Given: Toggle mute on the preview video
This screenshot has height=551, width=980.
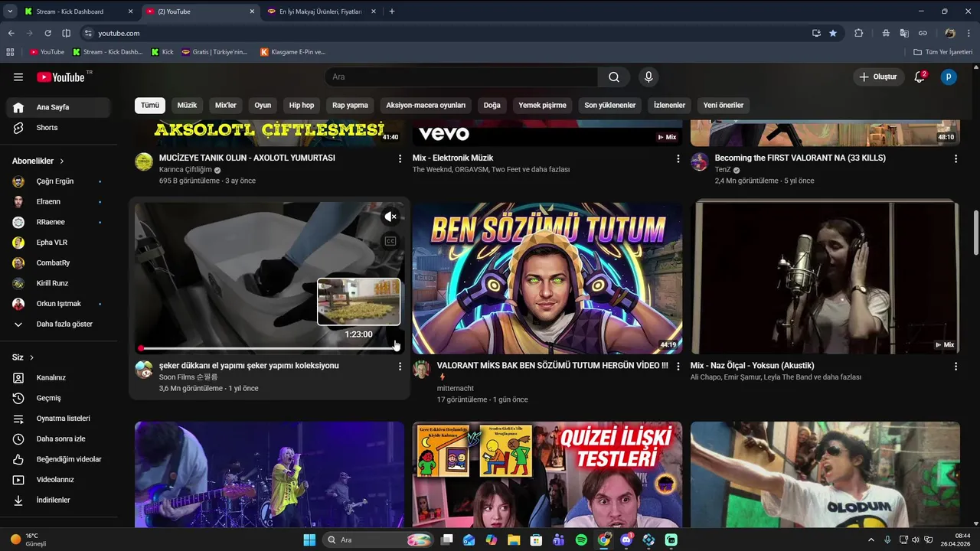Looking at the screenshot, I should pos(390,217).
